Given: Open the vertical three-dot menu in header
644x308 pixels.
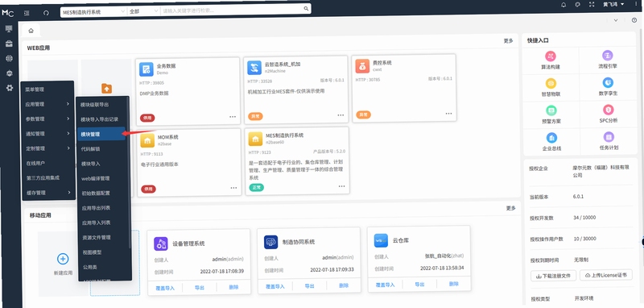Looking at the screenshot, I should [x=635, y=4].
